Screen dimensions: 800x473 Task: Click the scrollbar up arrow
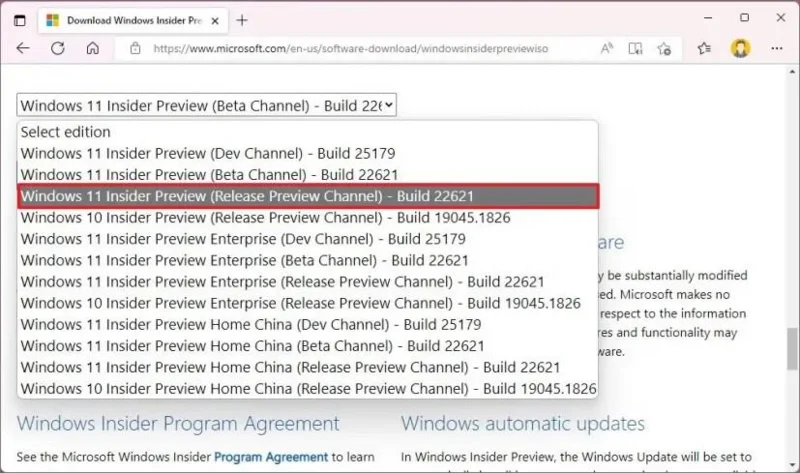point(792,72)
